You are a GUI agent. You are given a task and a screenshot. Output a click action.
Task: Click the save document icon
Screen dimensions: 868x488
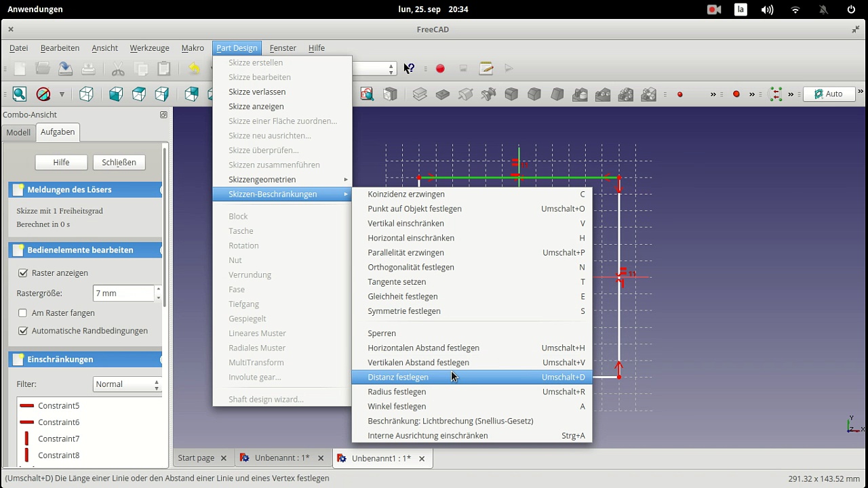pyautogui.click(x=65, y=68)
